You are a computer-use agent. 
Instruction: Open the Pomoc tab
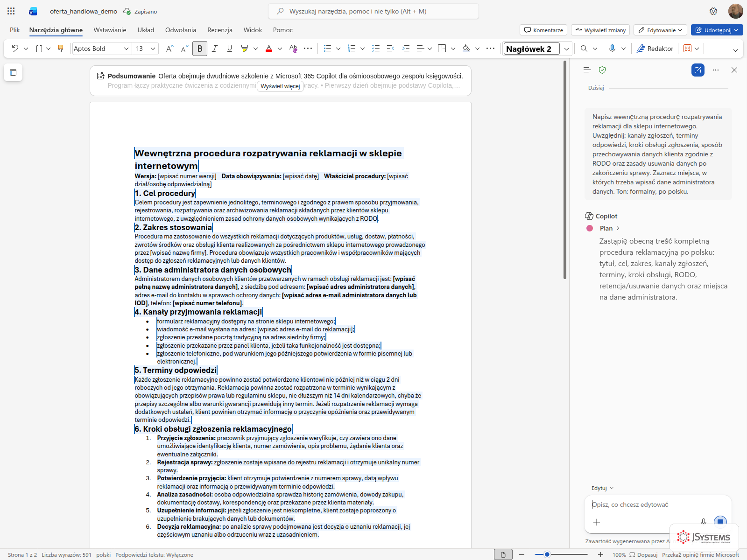click(x=283, y=30)
